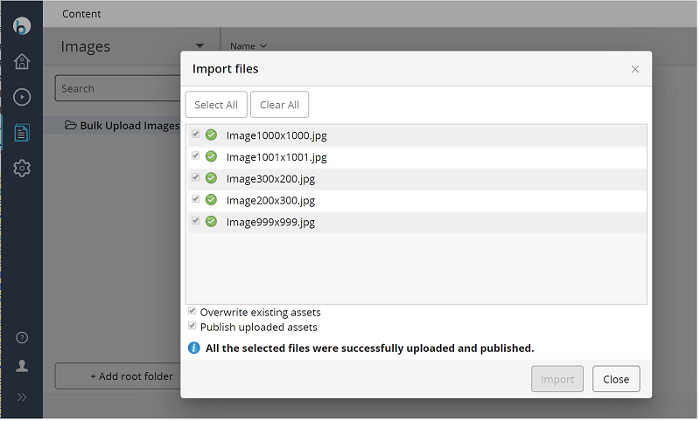Toggle Publish uploaded assets checkbox

192,326
